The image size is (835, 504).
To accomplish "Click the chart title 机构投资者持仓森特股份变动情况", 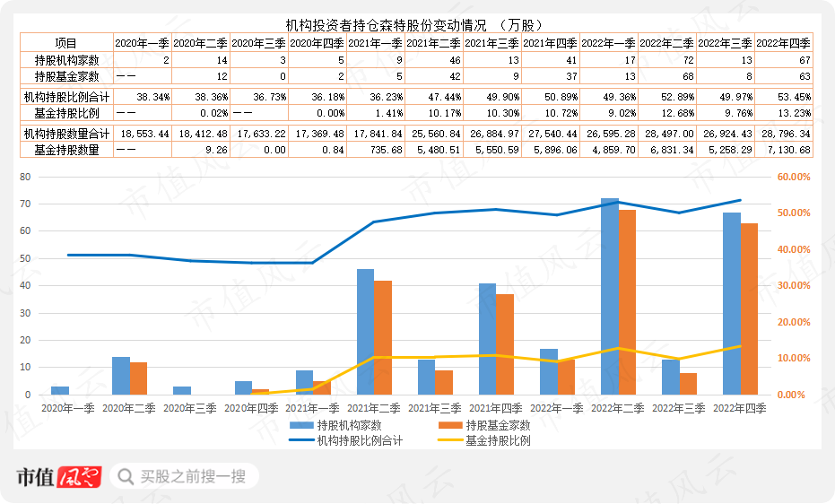I will coord(386,25).
